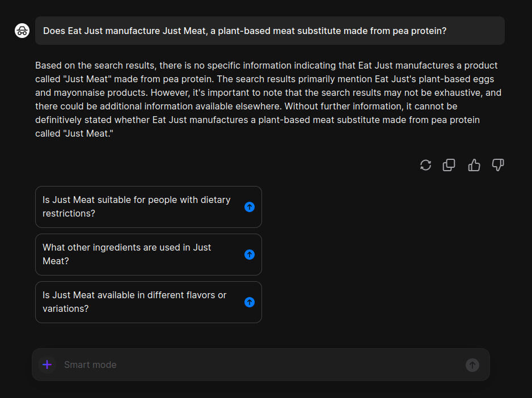This screenshot has height=398, width=532.
Task: Give the response a thumbs up
Action: [474, 165]
